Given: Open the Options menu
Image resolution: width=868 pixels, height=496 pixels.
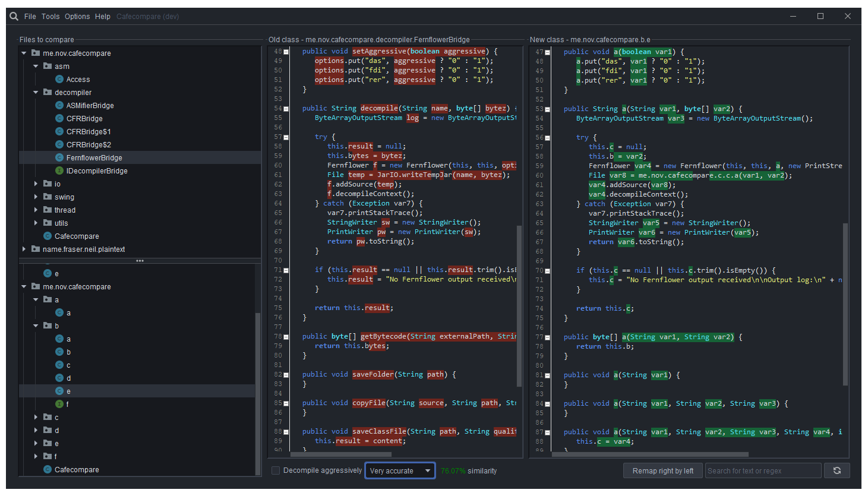Looking at the screenshot, I should (77, 16).
